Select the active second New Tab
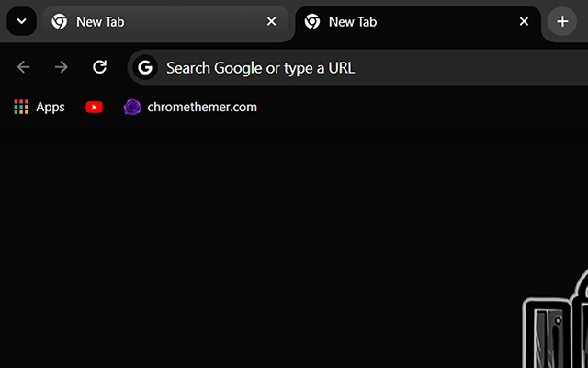The image size is (588, 368). 418,22
